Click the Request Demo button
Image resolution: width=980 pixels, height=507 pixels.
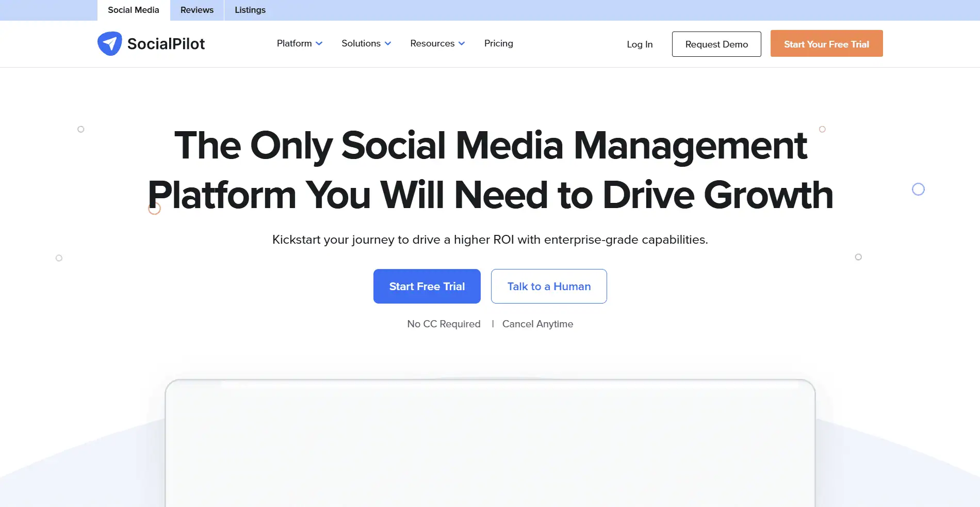point(716,44)
